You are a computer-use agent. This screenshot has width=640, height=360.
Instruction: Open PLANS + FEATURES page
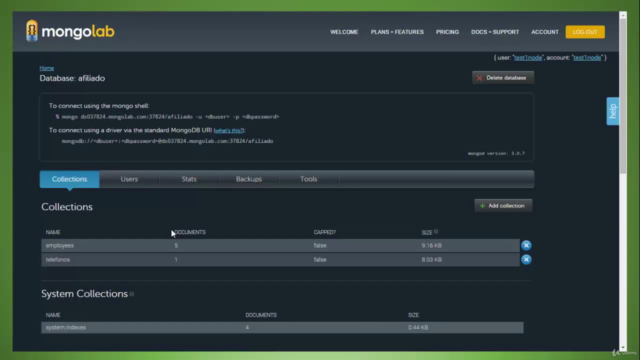tap(397, 32)
